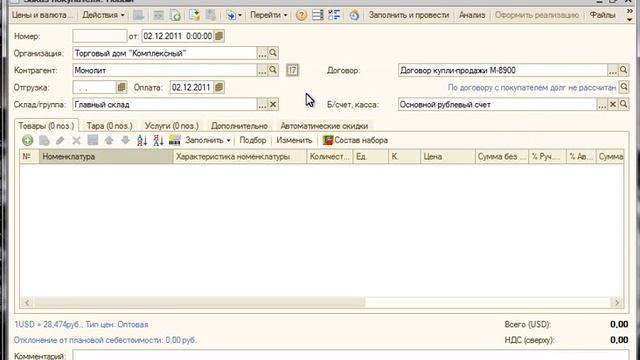Open selection ellipsis for Контрагент field
The image size is (640, 360).
click(x=262, y=70)
